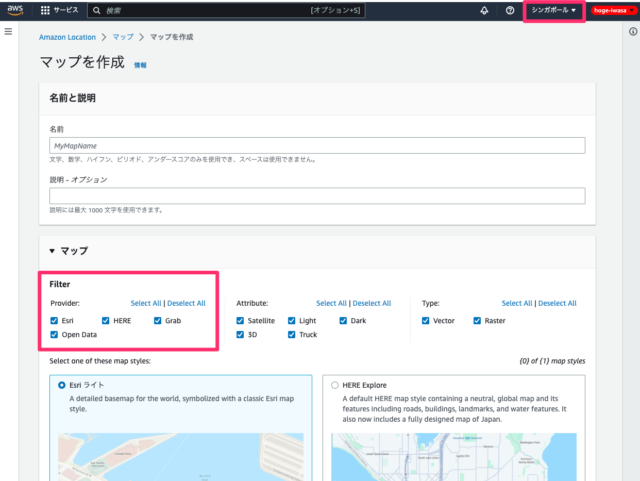Click Provider Select All link

click(146, 303)
